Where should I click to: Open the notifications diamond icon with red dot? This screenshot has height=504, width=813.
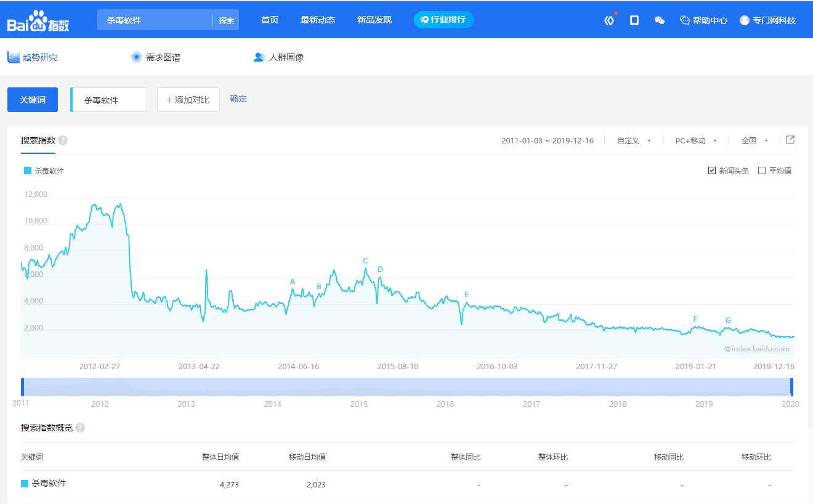609,20
